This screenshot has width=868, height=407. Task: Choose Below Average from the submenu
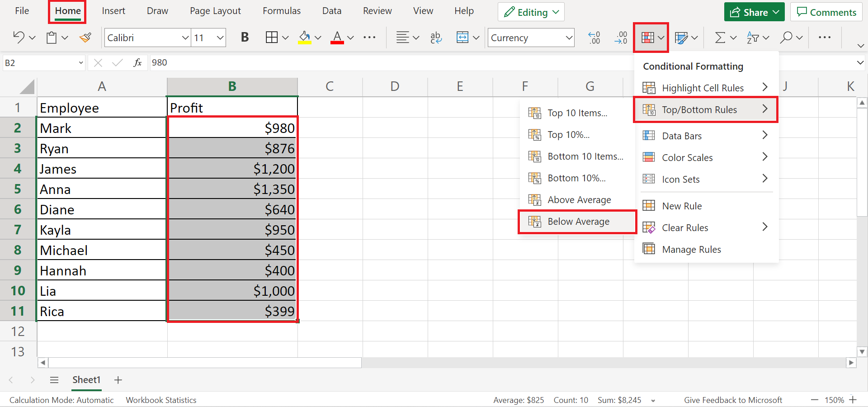click(578, 222)
